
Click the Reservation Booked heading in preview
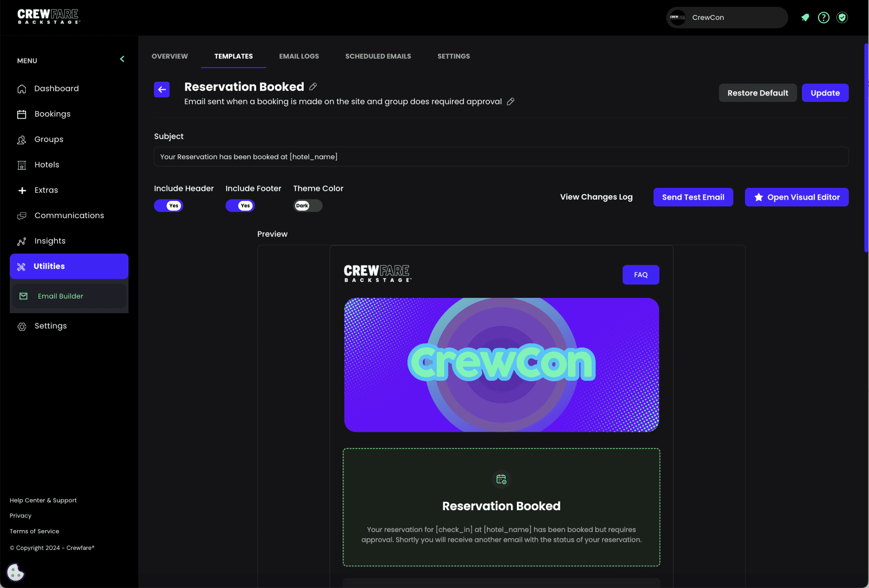pos(501,506)
